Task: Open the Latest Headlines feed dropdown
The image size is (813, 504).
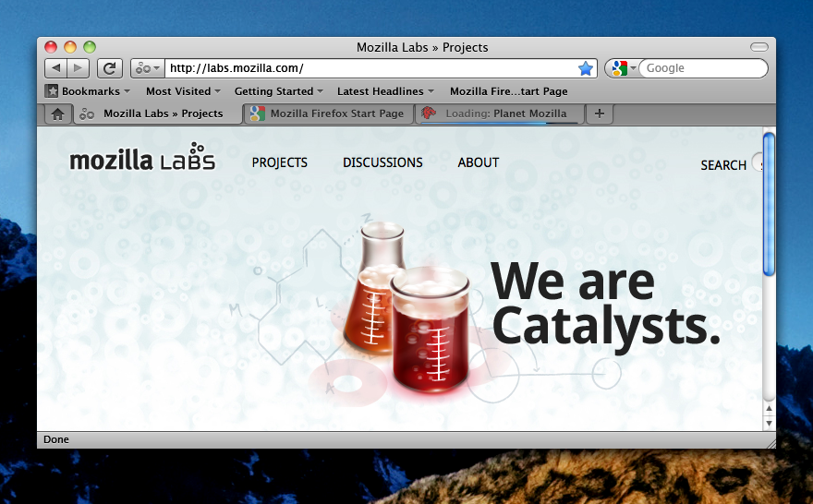Action: 386,91
